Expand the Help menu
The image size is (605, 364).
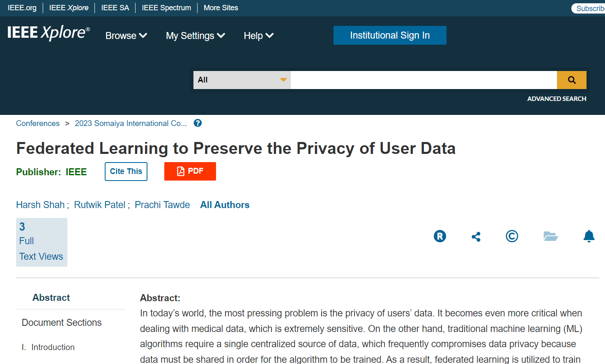click(258, 36)
